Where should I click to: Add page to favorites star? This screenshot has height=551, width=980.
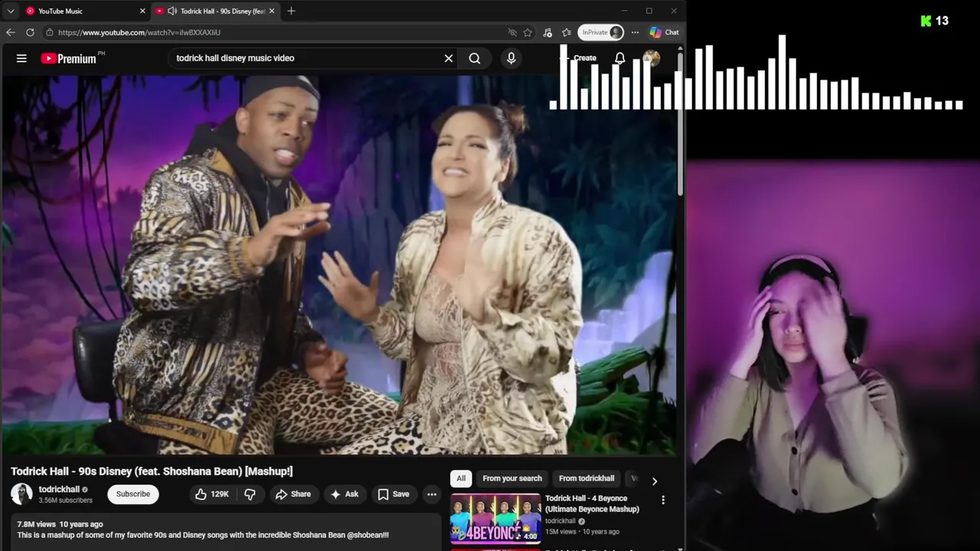(528, 32)
